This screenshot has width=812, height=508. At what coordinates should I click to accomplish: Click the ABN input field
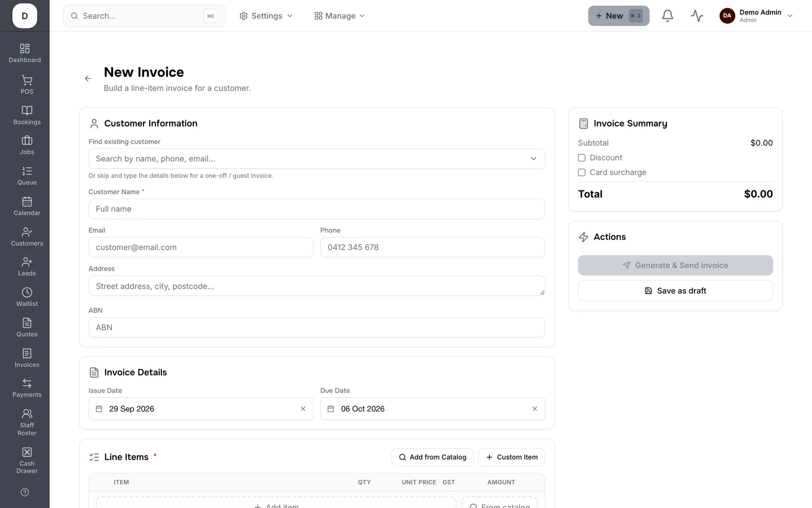point(317,328)
